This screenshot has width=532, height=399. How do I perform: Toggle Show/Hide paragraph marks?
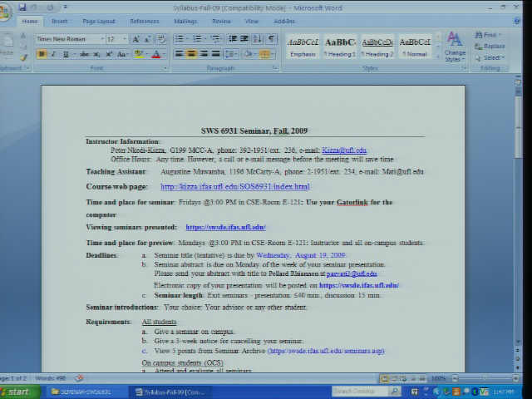pyautogui.click(x=272, y=38)
